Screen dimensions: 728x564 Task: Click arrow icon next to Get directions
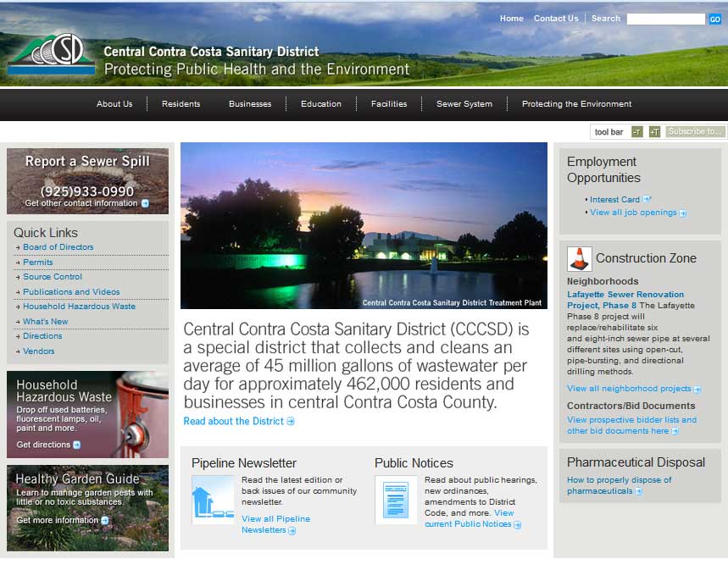(x=76, y=445)
